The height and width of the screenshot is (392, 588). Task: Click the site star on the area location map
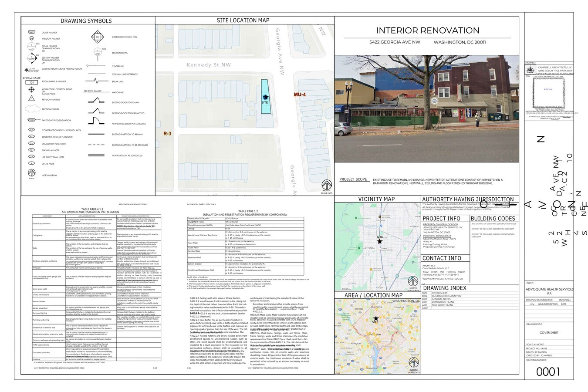(x=375, y=319)
